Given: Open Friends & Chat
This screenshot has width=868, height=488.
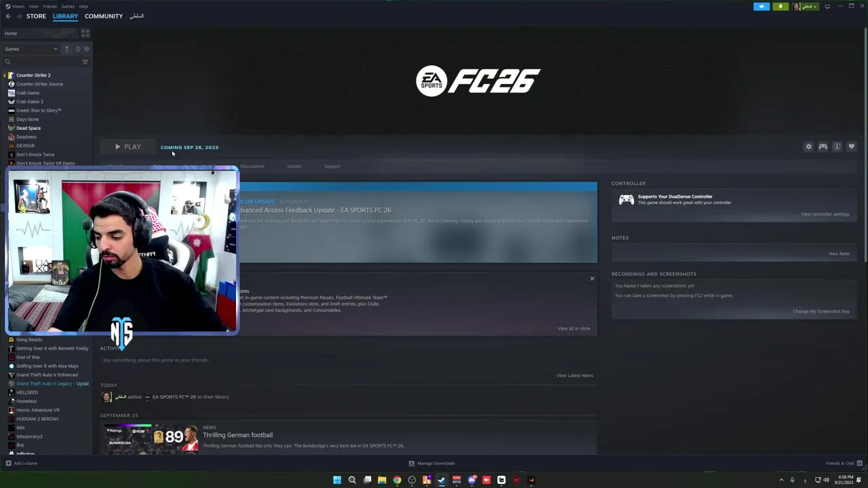Looking at the screenshot, I should (843, 464).
